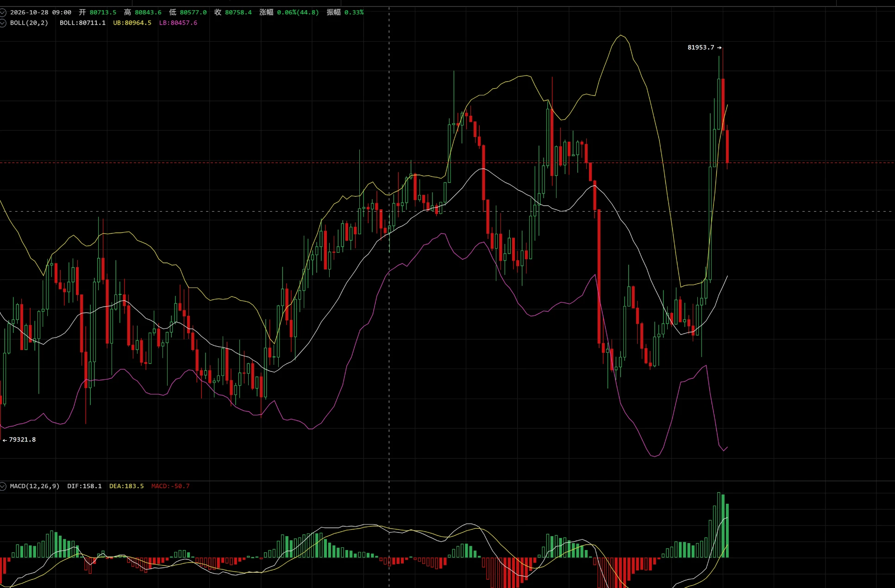Open the MACD(12,26,9) indicator dropdown arrow
Screen dimensions: 895x588
[x=3, y=486]
